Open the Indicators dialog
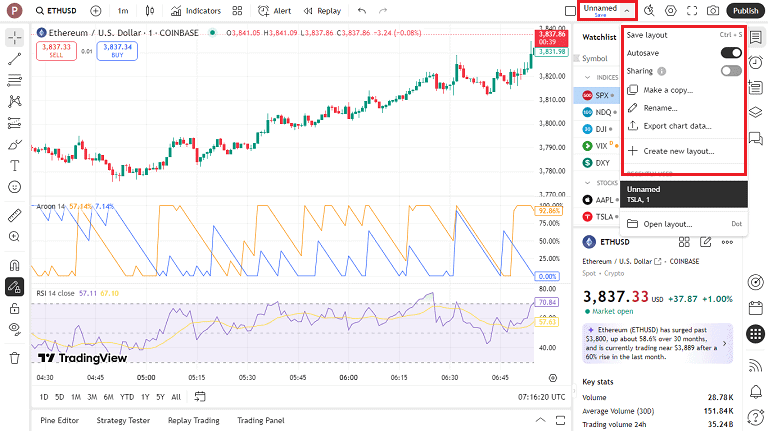Image resolution: width=768 pixels, height=431 pixels. [196, 11]
